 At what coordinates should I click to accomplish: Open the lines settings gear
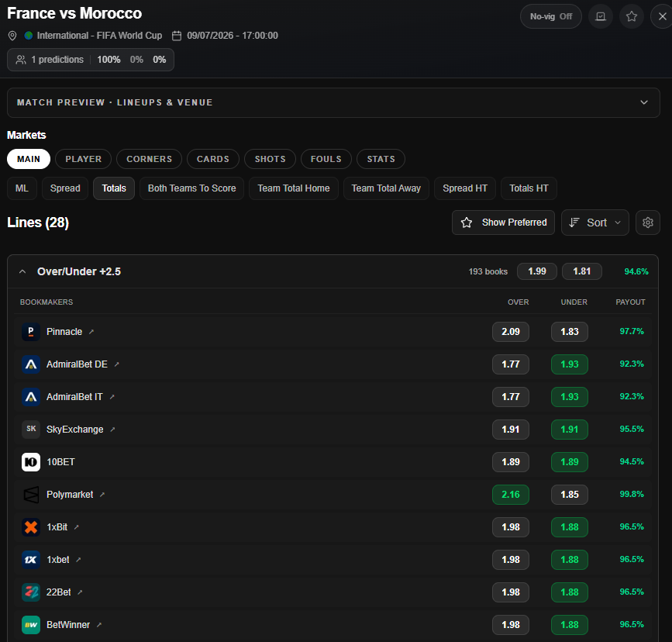coord(648,223)
